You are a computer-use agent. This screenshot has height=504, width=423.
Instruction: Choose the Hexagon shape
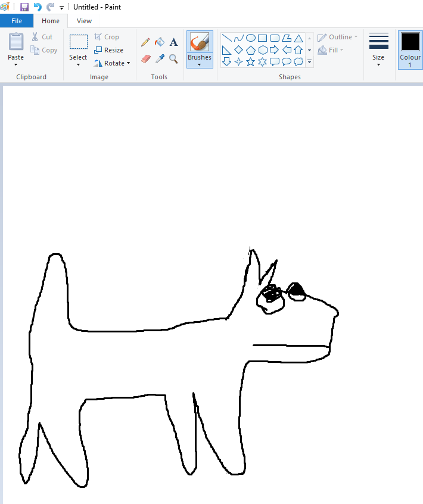[x=263, y=50]
